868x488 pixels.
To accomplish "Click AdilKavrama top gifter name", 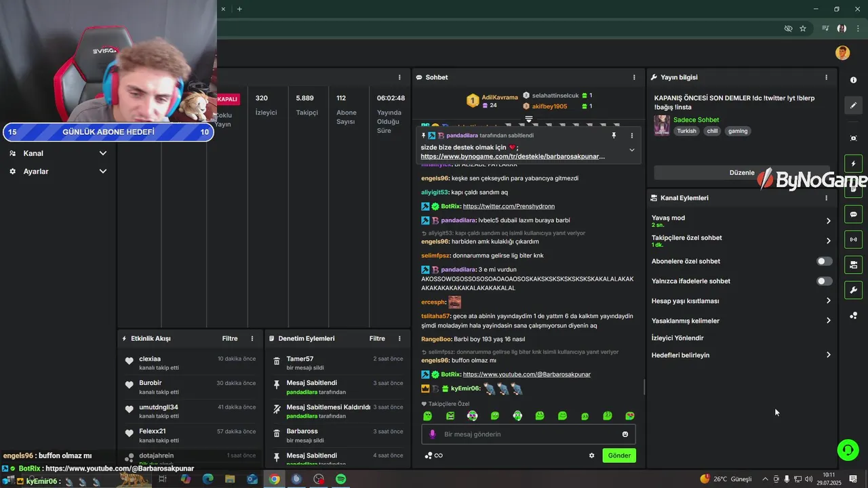I will pyautogui.click(x=499, y=98).
